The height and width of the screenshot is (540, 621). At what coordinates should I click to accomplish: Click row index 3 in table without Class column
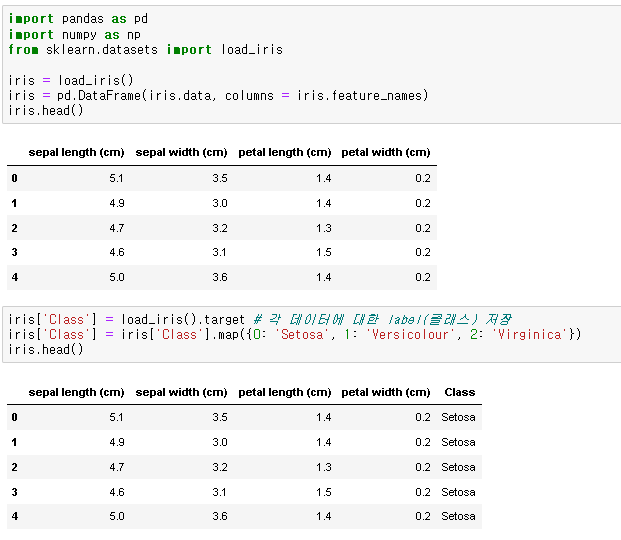[x=15, y=252]
